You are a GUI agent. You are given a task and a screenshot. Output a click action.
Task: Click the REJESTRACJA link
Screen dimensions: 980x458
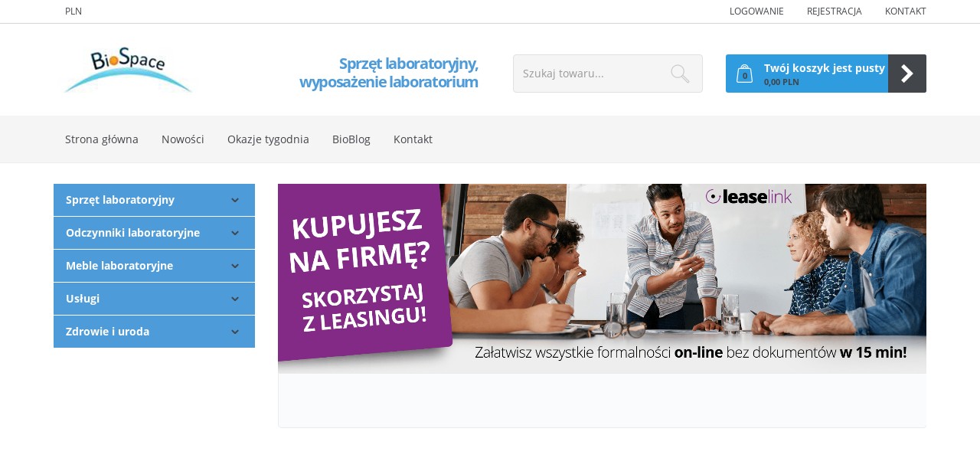point(835,11)
